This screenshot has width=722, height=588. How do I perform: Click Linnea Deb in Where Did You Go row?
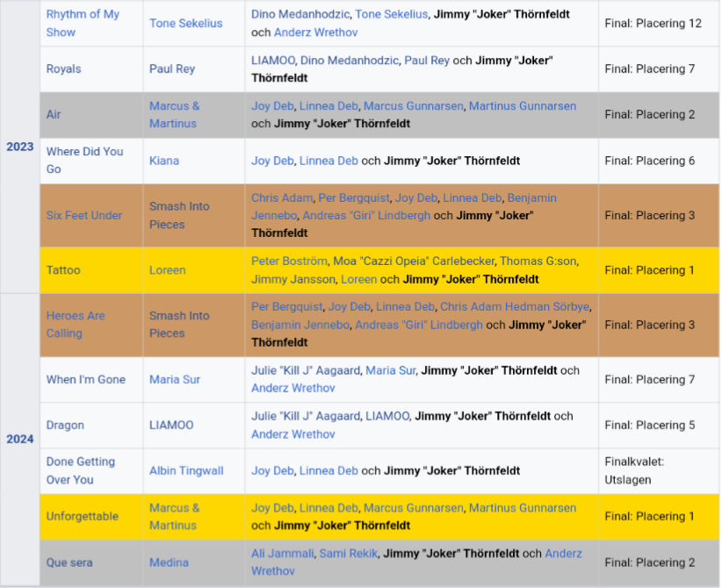(329, 161)
